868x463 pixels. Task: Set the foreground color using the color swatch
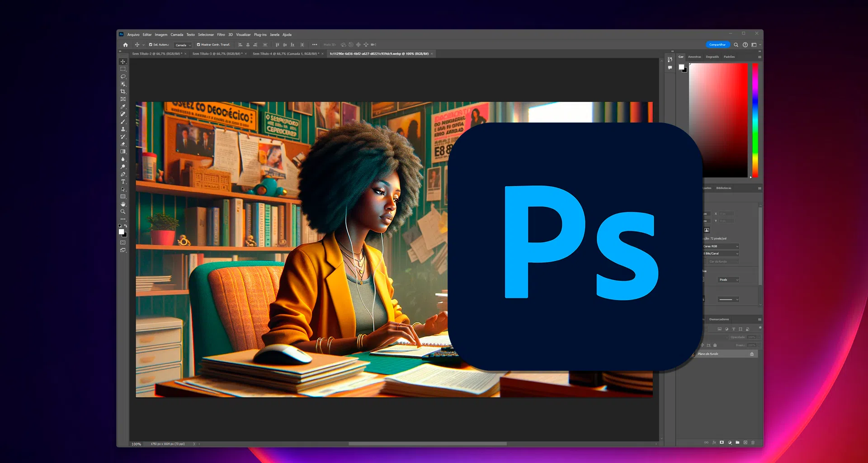(121, 232)
